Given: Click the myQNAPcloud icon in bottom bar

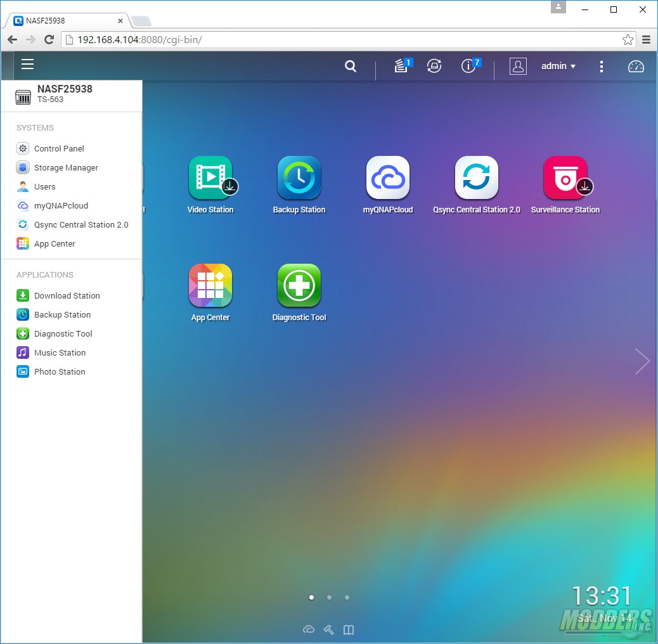Looking at the screenshot, I should pyautogui.click(x=309, y=629).
